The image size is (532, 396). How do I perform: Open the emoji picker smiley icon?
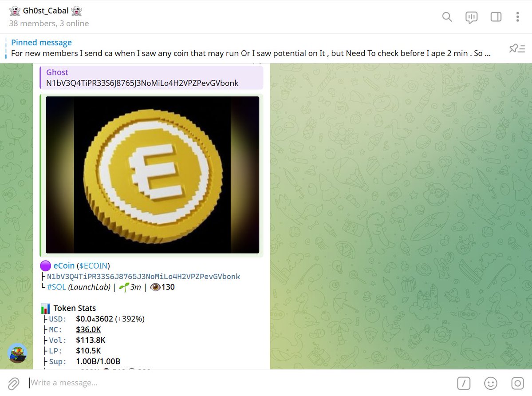point(490,383)
